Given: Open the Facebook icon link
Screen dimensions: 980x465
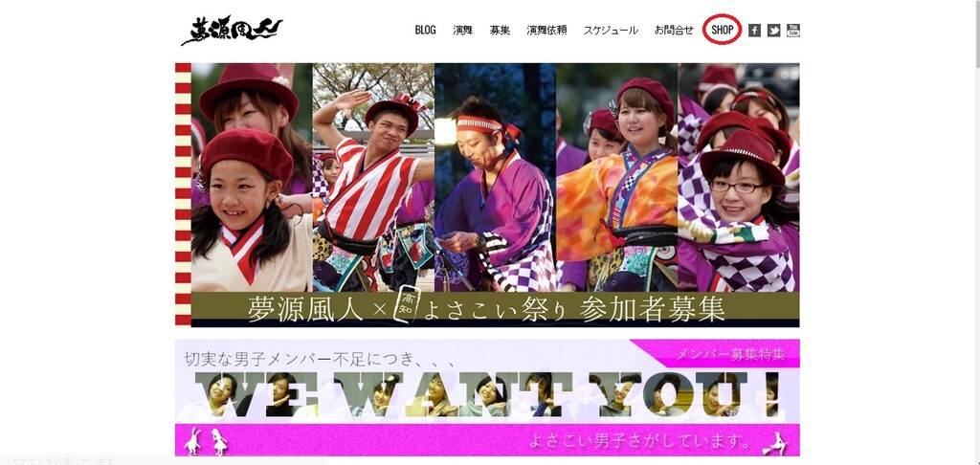Looking at the screenshot, I should tap(754, 30).
